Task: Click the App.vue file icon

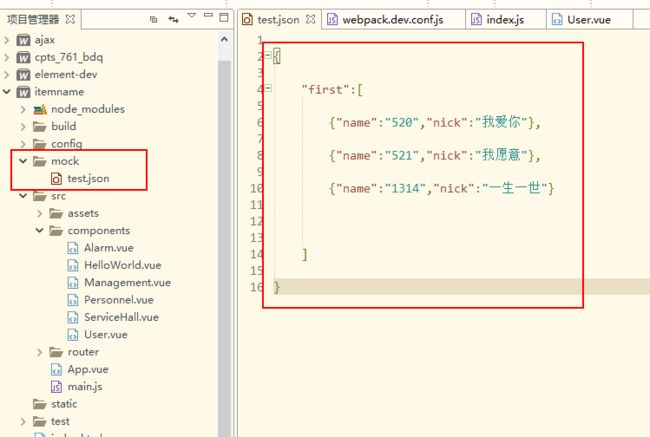Action: [x=56, y=369]
